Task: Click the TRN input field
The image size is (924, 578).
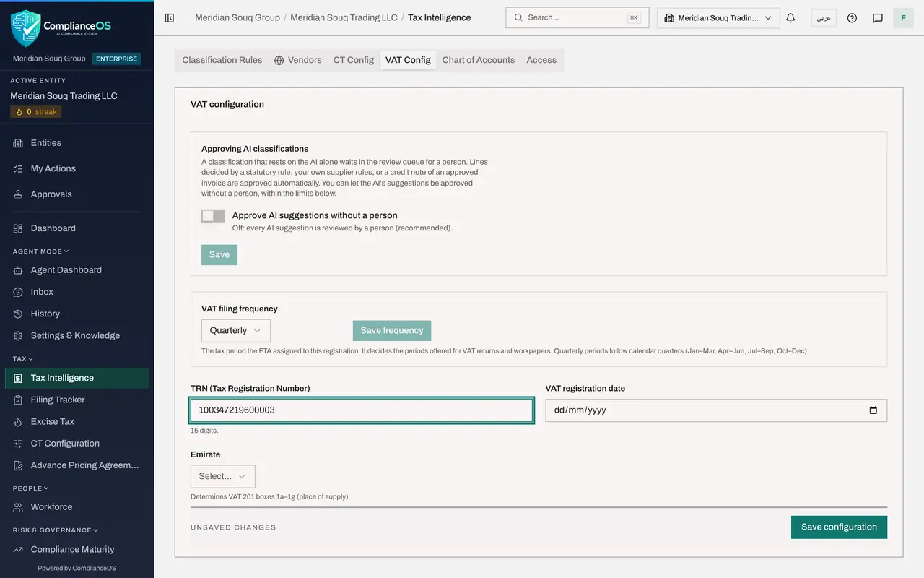Action: point(362,410)
